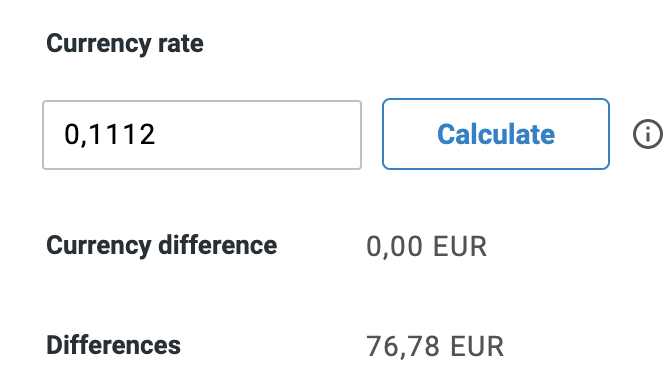
Task: Recalculate using the blue Calculate button
Action: pos(496,134)
